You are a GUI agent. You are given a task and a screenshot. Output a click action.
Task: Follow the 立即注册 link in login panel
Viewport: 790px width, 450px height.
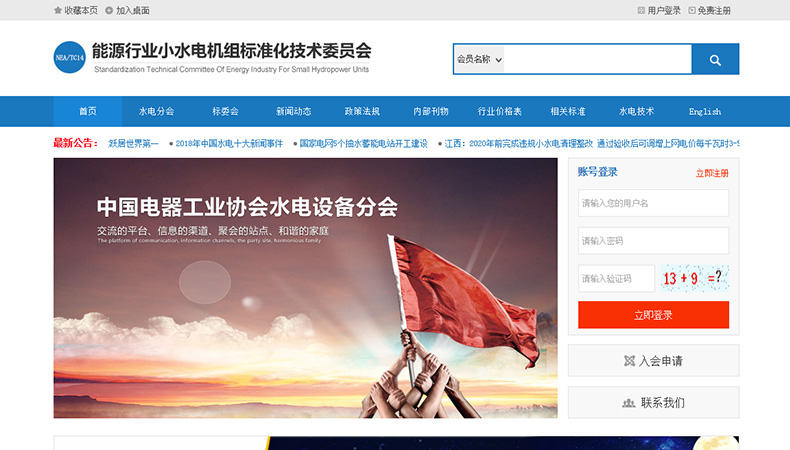712,173
